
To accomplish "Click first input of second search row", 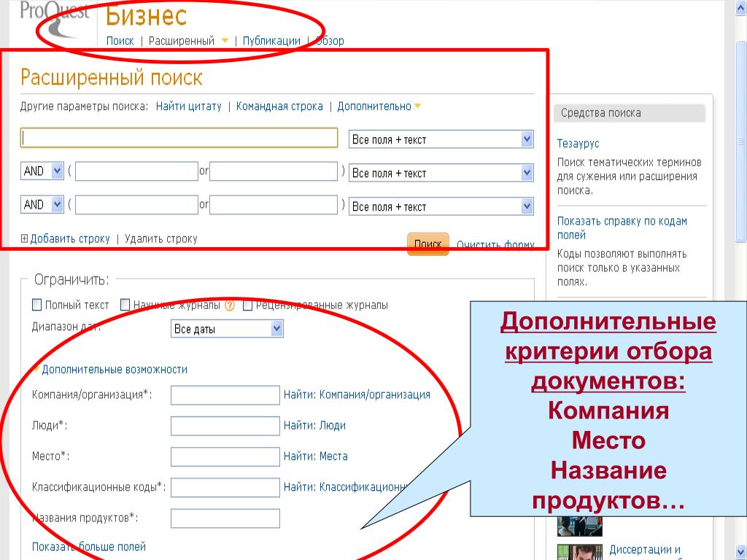I will pos(136,171).
